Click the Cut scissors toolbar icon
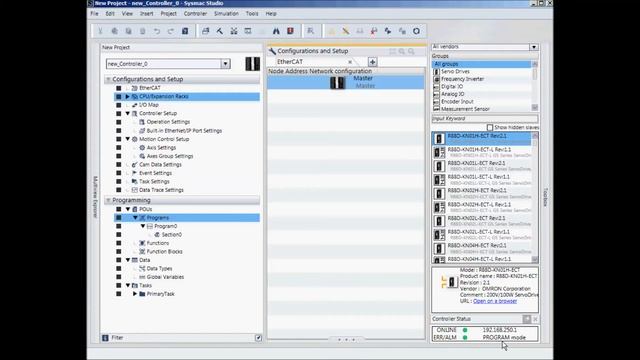 click(100, 31)
